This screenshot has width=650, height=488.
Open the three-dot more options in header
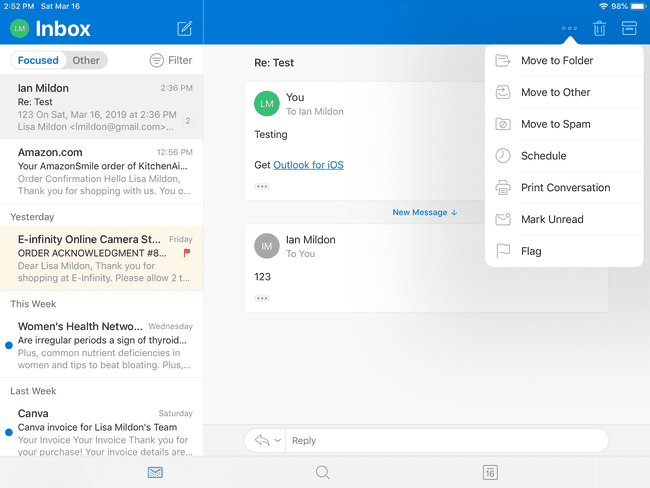569,28
